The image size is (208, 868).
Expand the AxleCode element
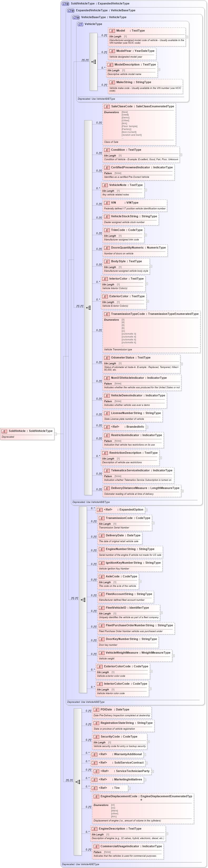click(140, 581)
